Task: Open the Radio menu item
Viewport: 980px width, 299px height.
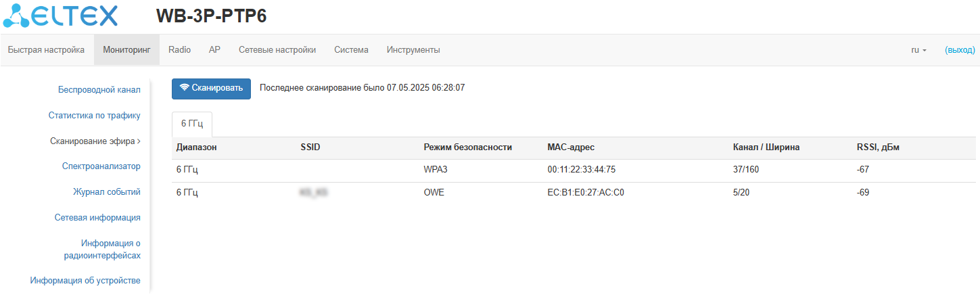Action: tap(179, 50)
